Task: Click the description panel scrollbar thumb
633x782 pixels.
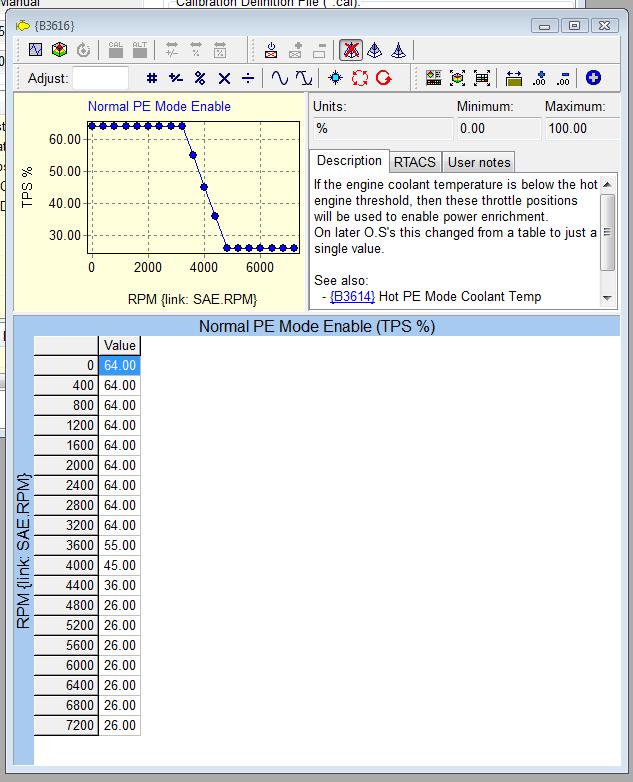Action: [x=607, y=232]
